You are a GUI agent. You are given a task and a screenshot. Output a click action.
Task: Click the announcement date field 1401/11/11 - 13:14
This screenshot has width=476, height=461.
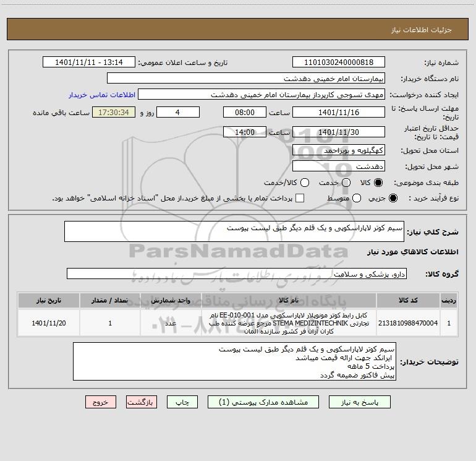tap(89, 62)
